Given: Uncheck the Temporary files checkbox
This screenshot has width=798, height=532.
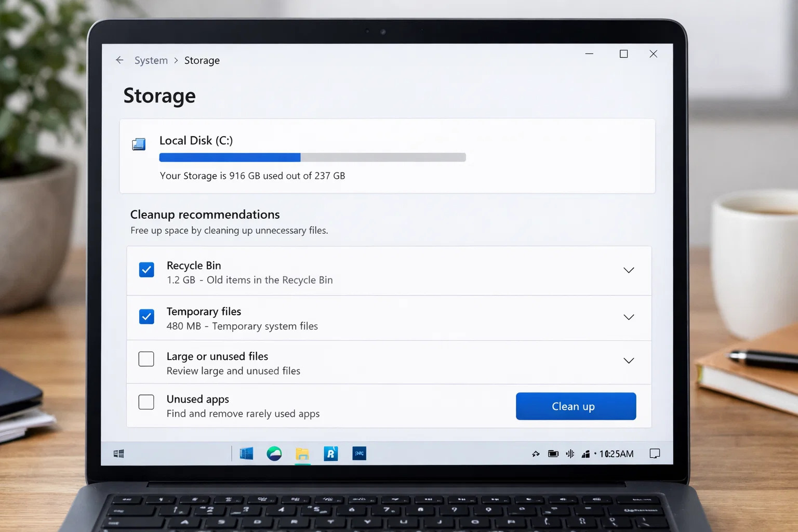Looking at the screenshot, I should coord(147,316).
